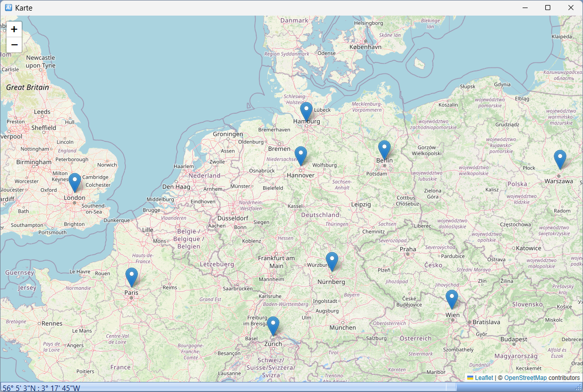Close the Karte map window

[571, 8]
